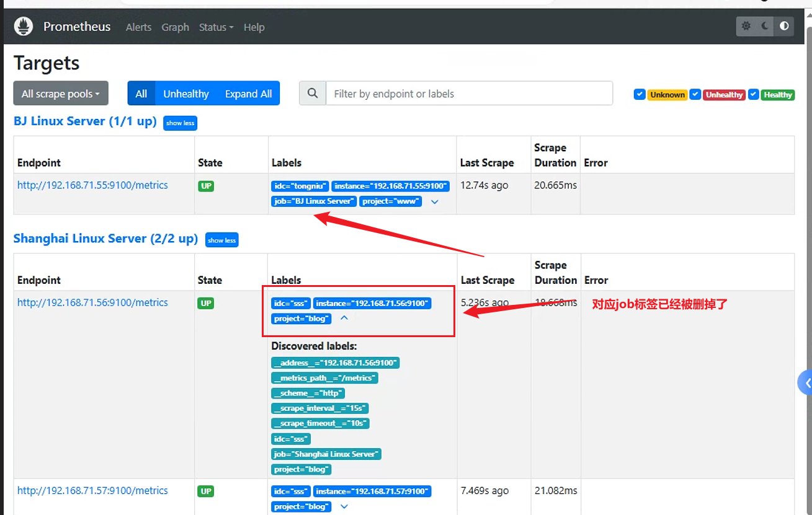Focus the Filter by endpoint or labels field
Viewport: 812px width, 515px height.
(469, 94)
